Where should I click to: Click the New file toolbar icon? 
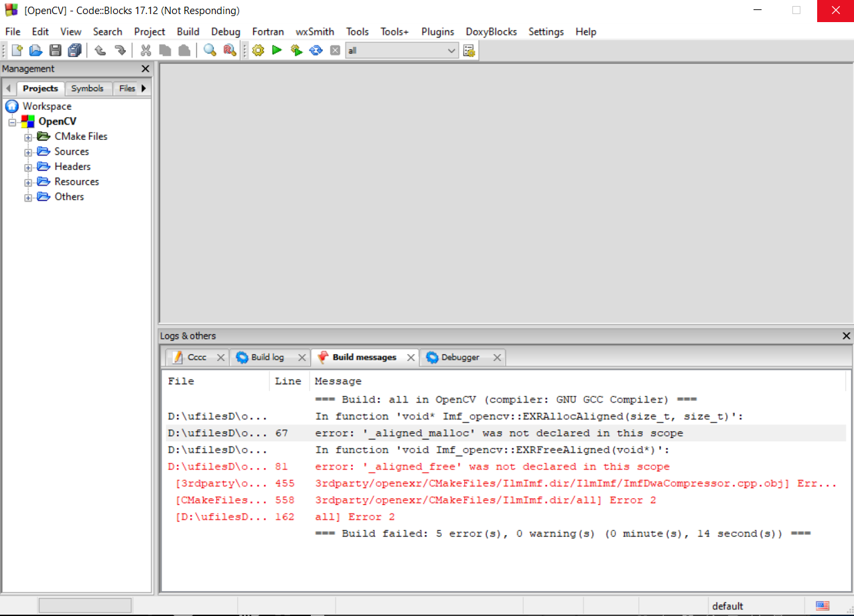coord(17,50)
